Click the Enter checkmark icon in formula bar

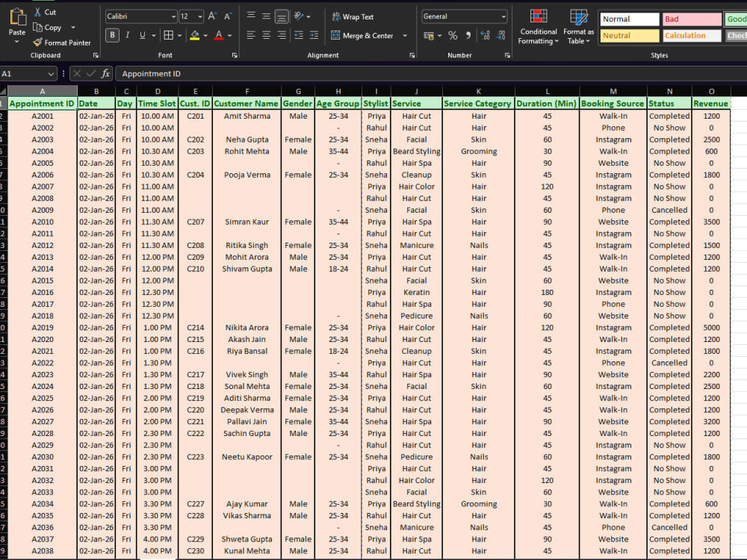pos(90,74)
